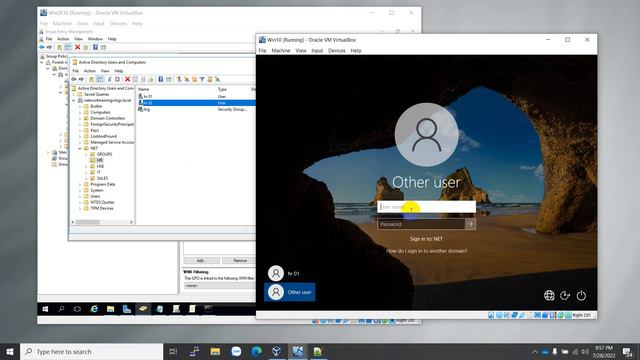Image resolution: width=640 pixels, height=360 pixels.
Task: Open Input menu in Win10 VirtualBox window
Action: coord(317,51)
